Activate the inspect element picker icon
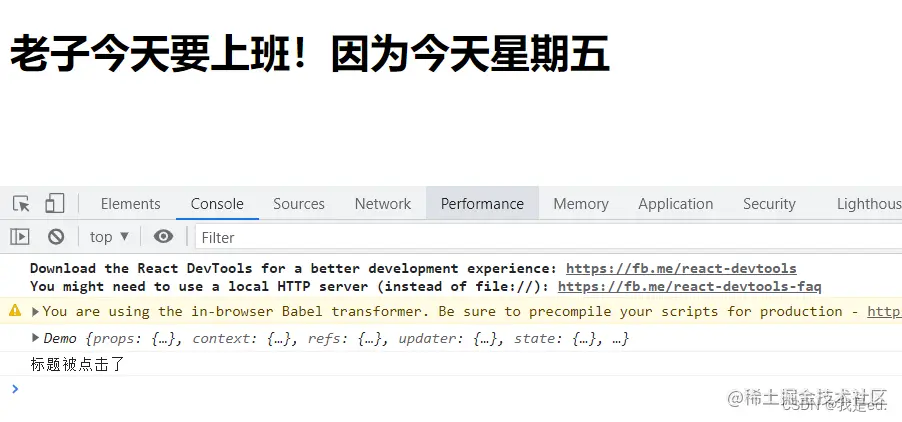The image size is (902, 422). 21,204
